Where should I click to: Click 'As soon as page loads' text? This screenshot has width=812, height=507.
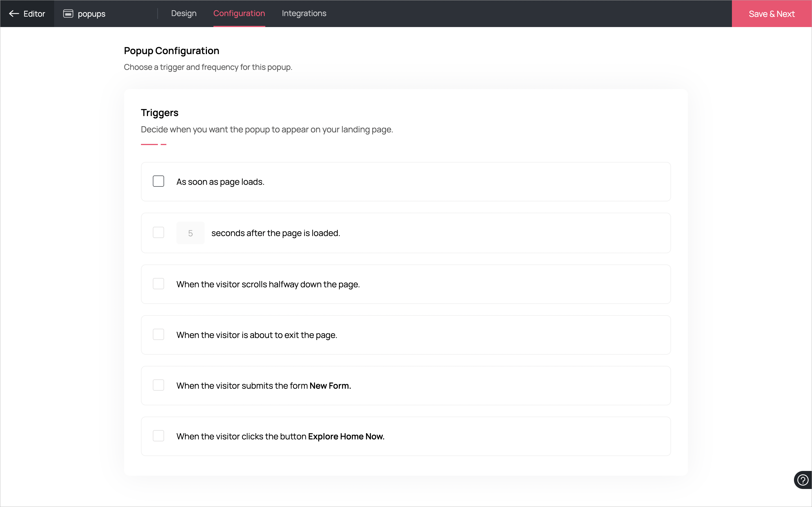coord(220,182)
